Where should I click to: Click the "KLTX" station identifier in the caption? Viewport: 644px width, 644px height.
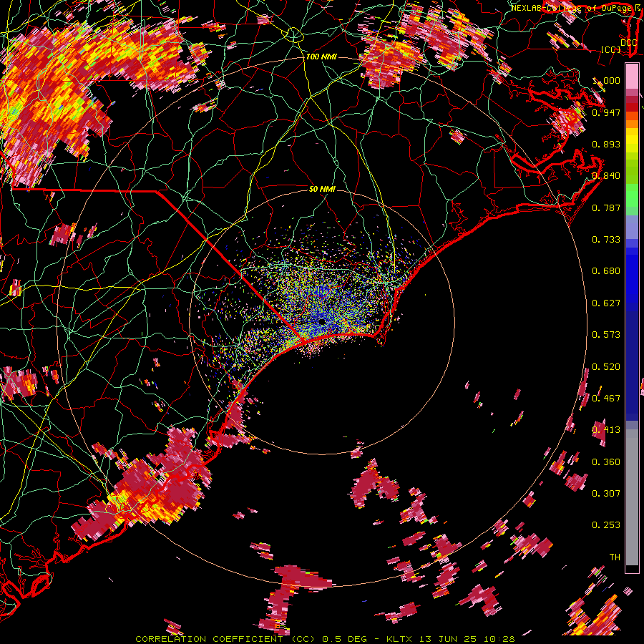[x=401, y=639]
